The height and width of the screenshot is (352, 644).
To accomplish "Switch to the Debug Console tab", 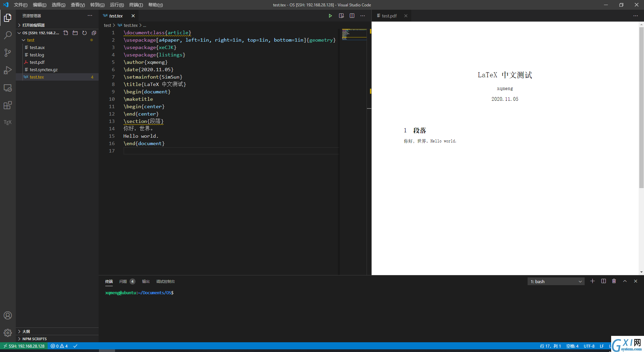I will coord(165,281).
